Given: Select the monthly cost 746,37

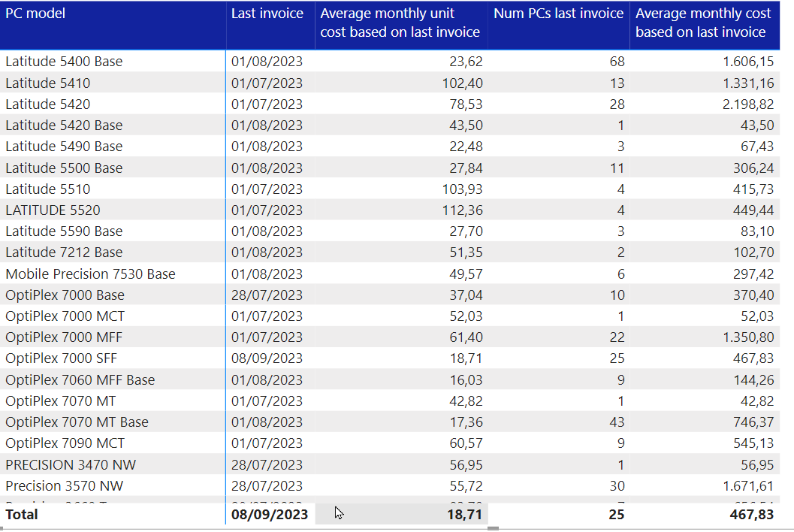Looking at the screenshot, I should (x=753, y=422).
